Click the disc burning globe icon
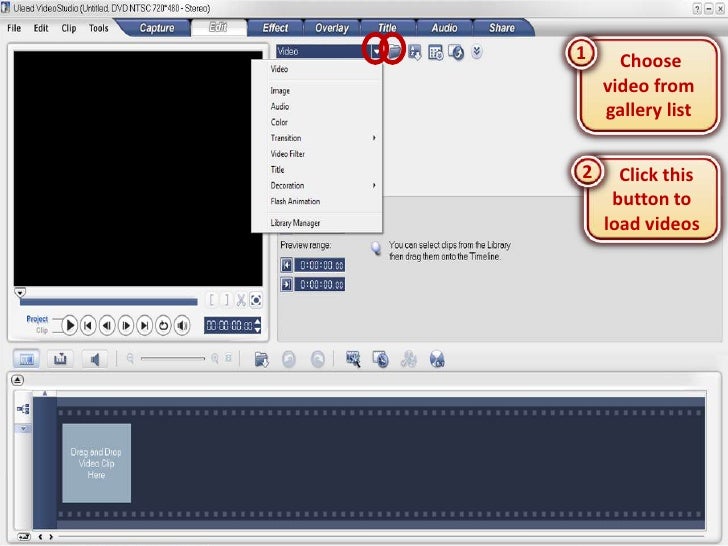This screenshot has height=546, width=728. coord(437,359)
